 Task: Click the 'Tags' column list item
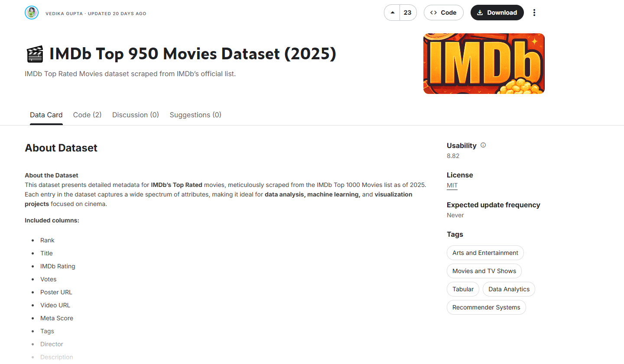(x=47, y=331)
